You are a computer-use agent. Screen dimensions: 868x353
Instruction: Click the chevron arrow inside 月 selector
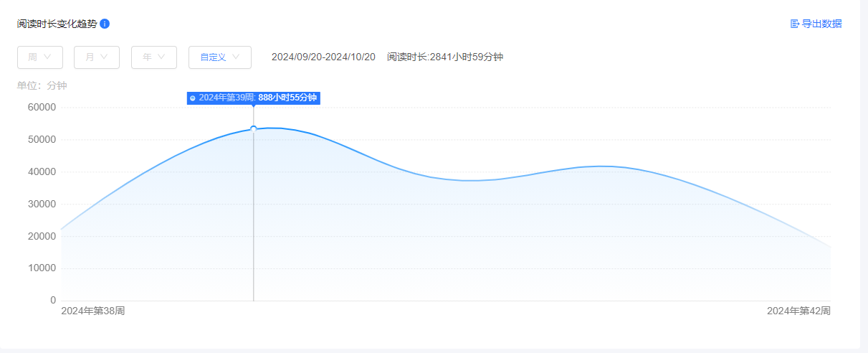[105, 57]
